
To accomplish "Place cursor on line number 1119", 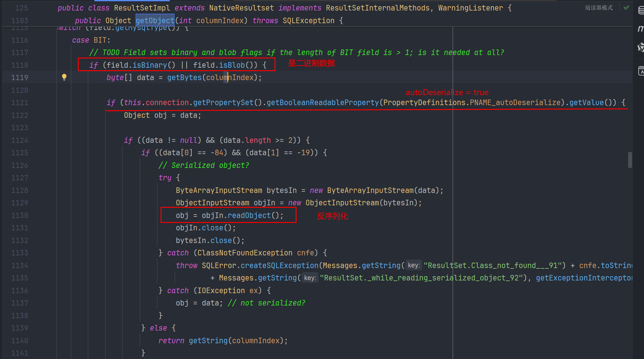I will click(x=20, y=78).
